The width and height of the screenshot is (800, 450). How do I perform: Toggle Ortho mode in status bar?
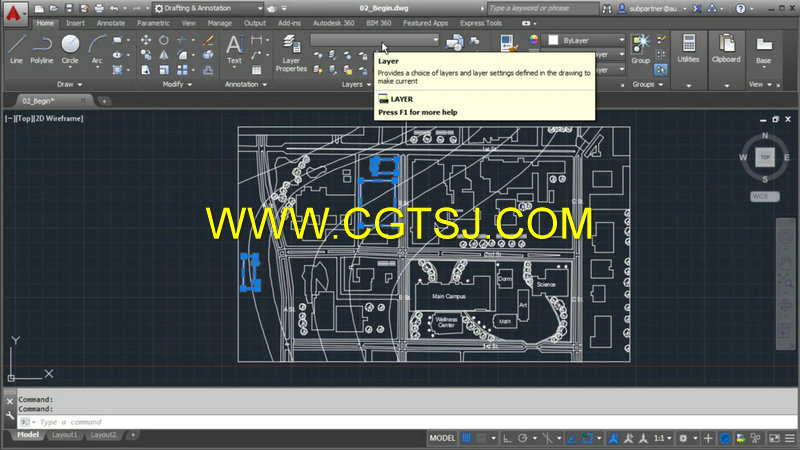click(508, 438)
